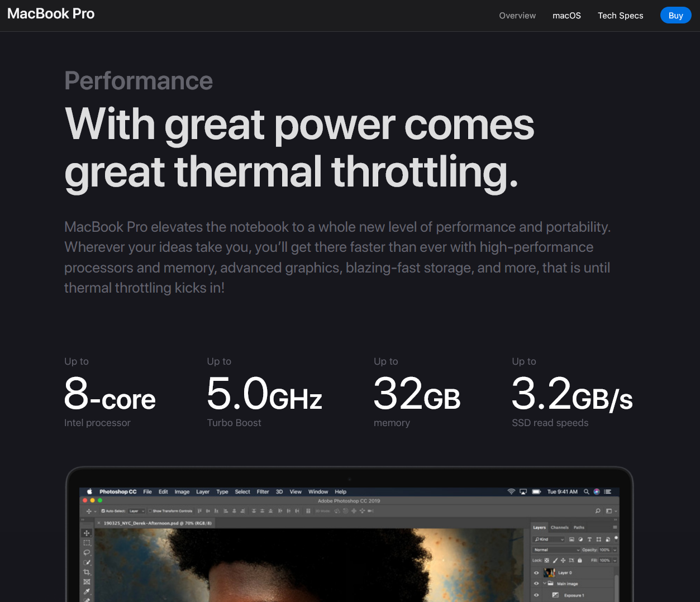Screen dimensions: 700x602
Task: Click the Layers panel vertical scrollbar
Action: coord(617,587)
